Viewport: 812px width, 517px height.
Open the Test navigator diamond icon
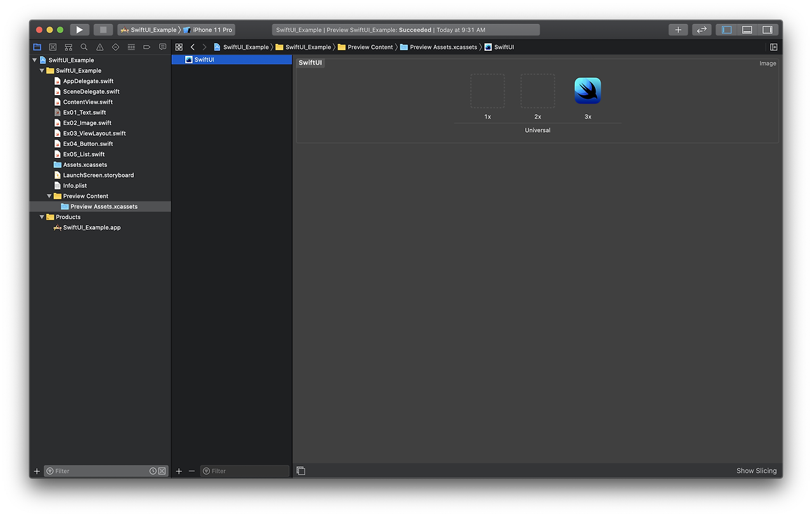pyautogui.click(x=115, y=47)
